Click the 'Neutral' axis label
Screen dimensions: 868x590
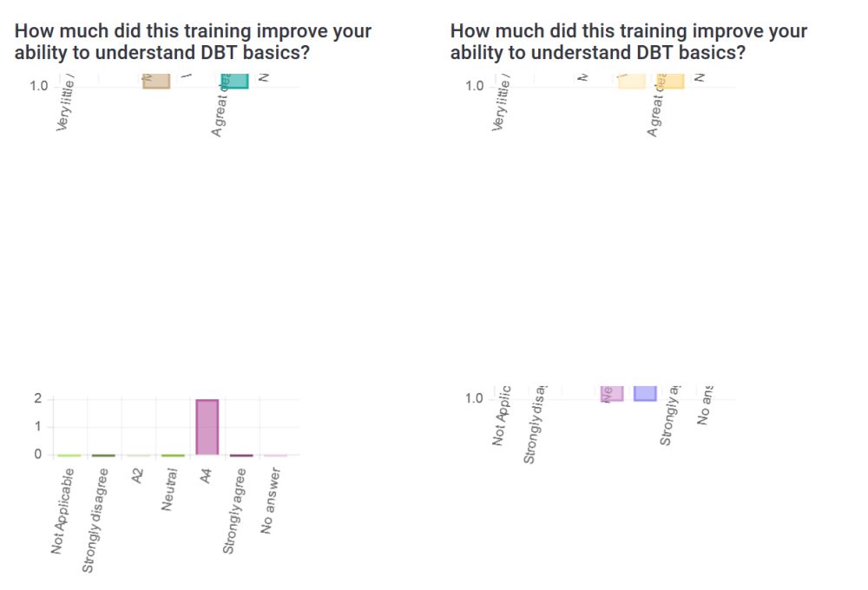pos(171,489)
